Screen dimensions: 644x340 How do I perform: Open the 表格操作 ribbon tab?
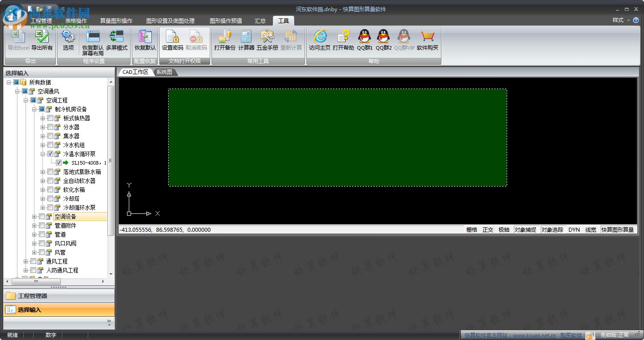pyautogui.click(x=76, y=21)
